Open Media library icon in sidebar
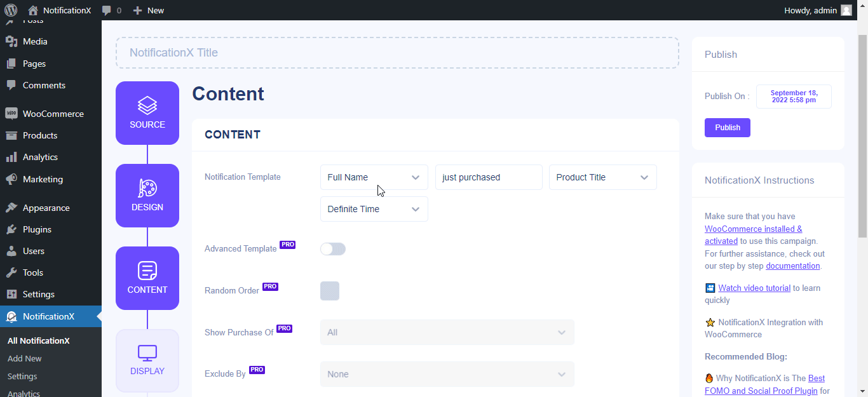The width and height of the screenshot is (868, 397). pyautogui.click(x=11, y=41)
